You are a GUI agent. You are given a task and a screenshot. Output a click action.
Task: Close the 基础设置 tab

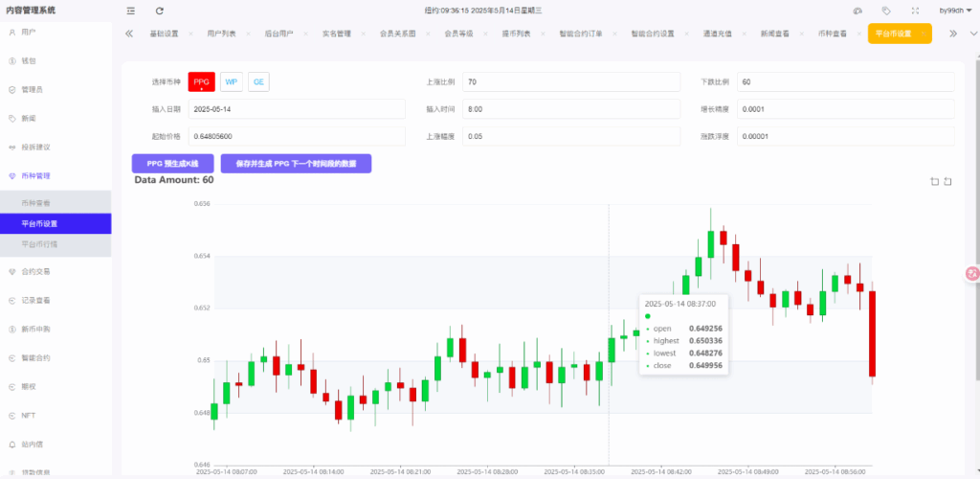(190, 34)
